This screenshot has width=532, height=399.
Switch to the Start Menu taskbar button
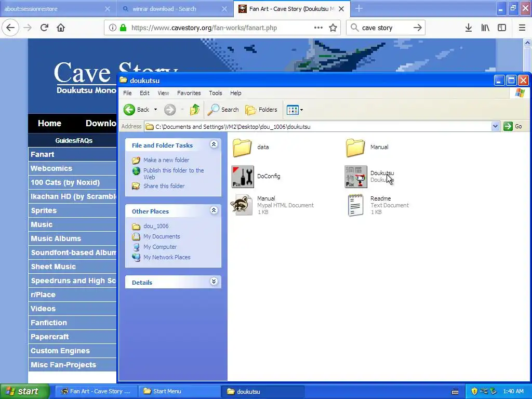click(179, 391)
